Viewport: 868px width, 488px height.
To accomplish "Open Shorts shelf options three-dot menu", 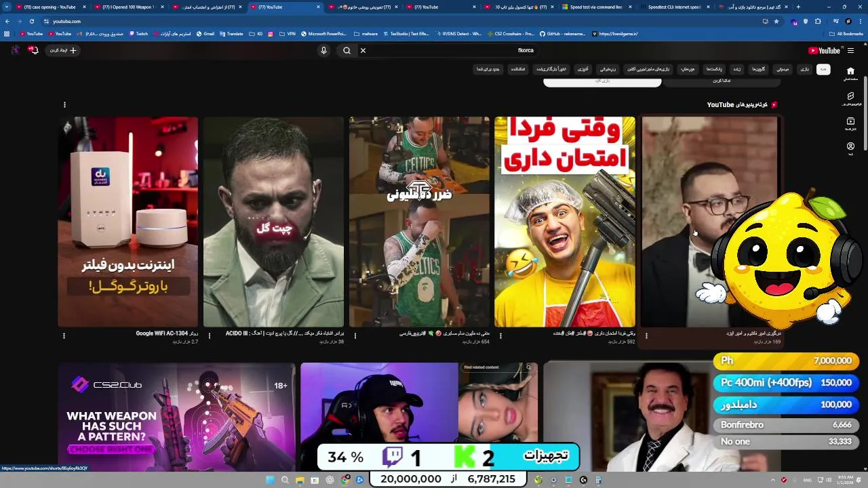I will coord(64,104).
